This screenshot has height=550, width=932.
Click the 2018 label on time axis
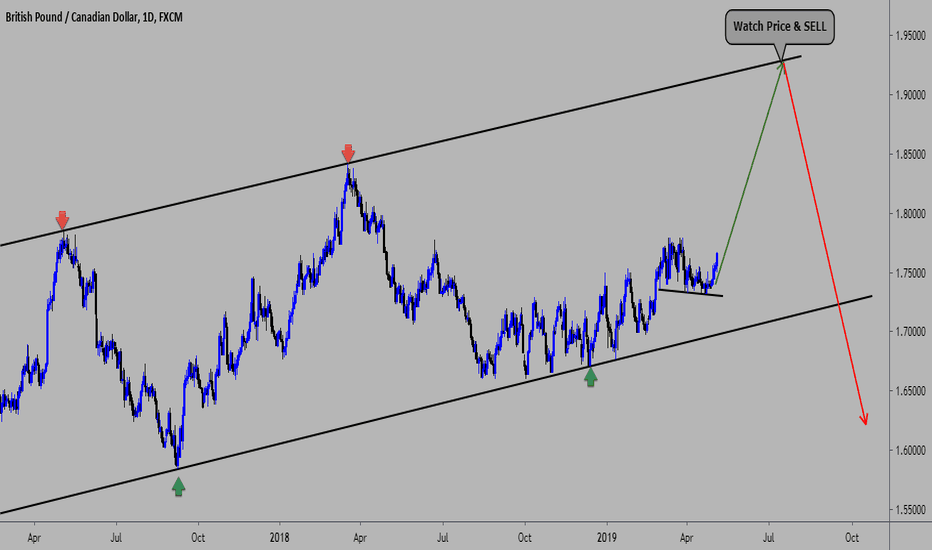pos(279,538)
